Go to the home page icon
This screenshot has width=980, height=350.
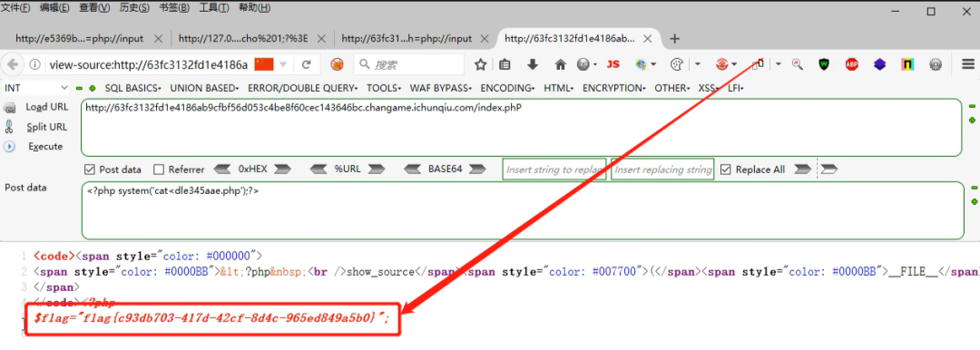click(x=561, y=64)
